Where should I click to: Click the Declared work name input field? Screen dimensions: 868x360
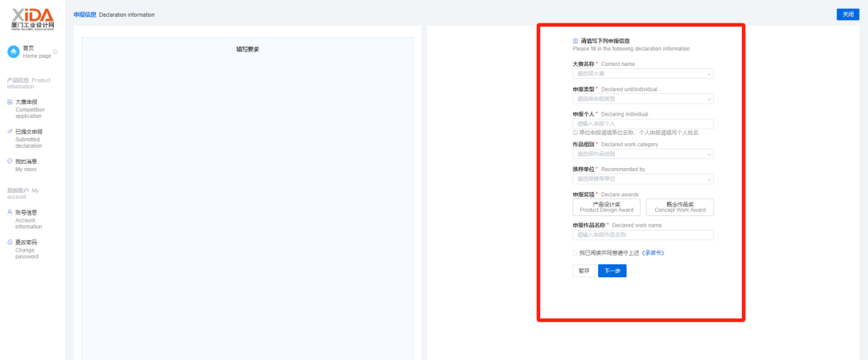(642, 235)
